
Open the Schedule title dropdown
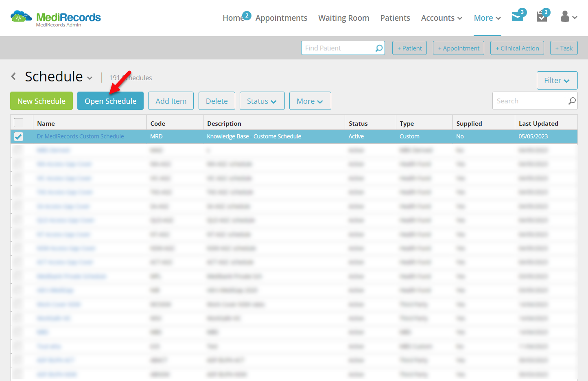click(90, 78)
